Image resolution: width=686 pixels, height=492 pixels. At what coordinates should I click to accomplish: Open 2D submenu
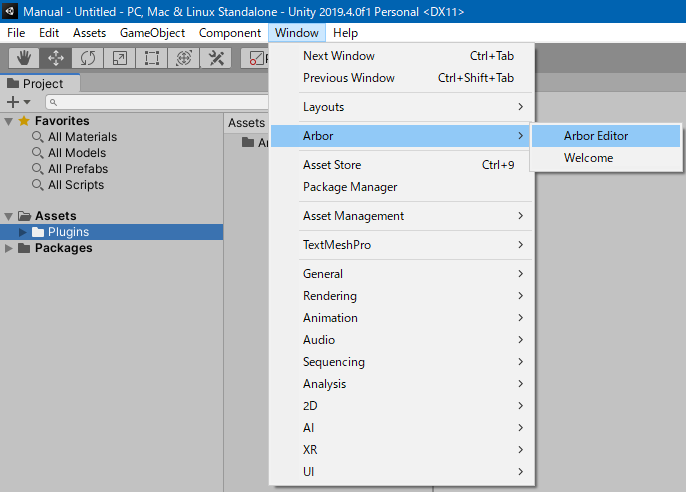click(402, 406)
